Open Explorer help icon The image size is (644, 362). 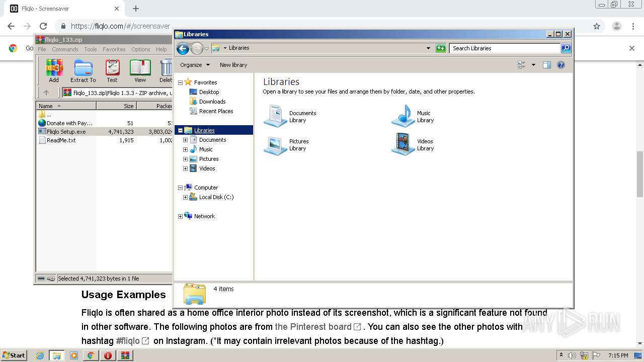point(561,65)
